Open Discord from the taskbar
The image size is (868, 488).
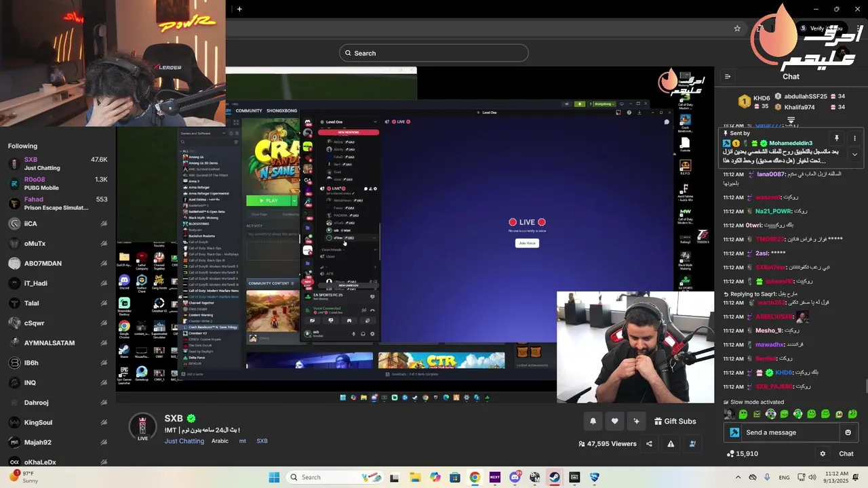point(515,477)
